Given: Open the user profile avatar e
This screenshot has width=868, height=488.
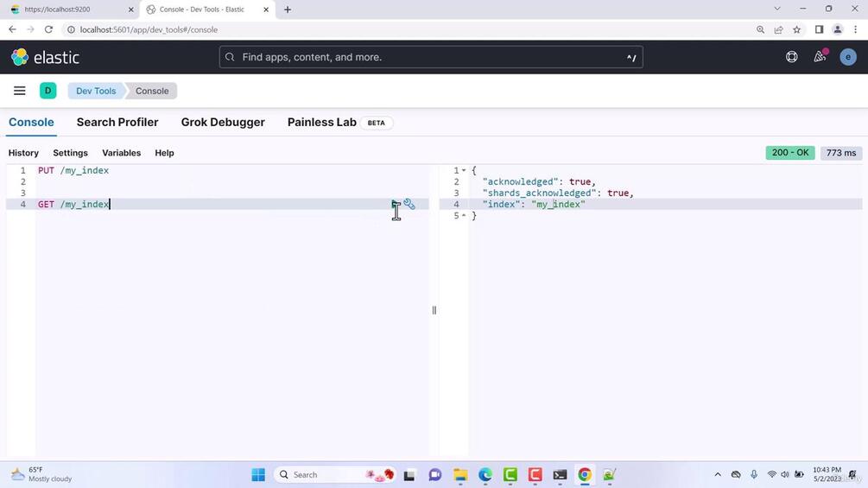Looking at the screenshot, I should pyautogui.click(x=848, y=57).
